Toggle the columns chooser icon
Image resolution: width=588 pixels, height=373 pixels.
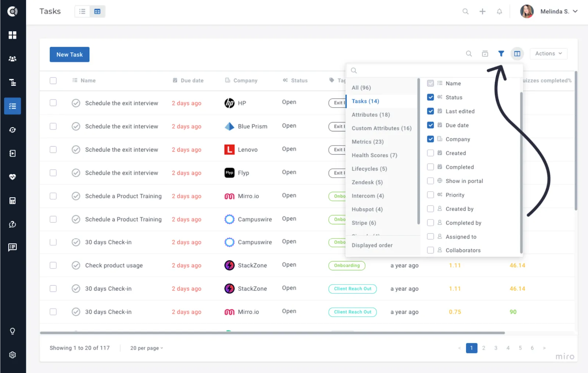(517, 54)
